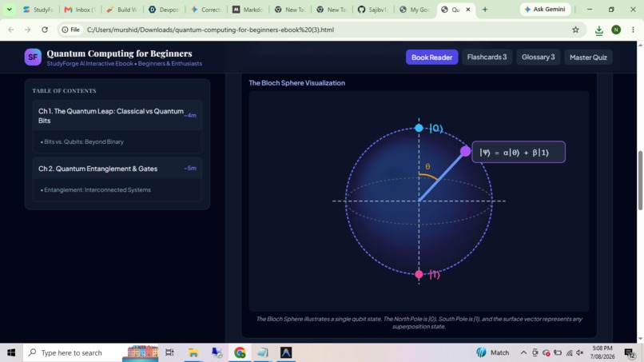Click the |Ψ⟩ = α|0⟩ + β|1⟩ label
644x362 pixels.
tap(519, 152)
